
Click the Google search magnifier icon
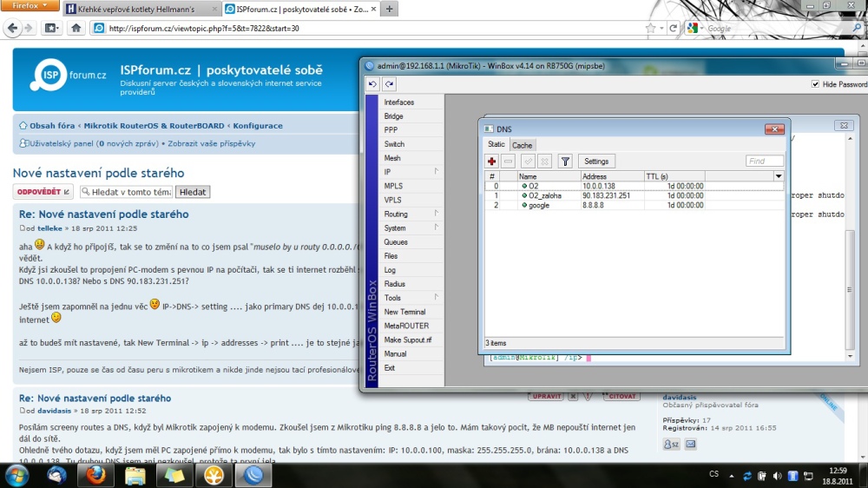[x=857, y=28]
